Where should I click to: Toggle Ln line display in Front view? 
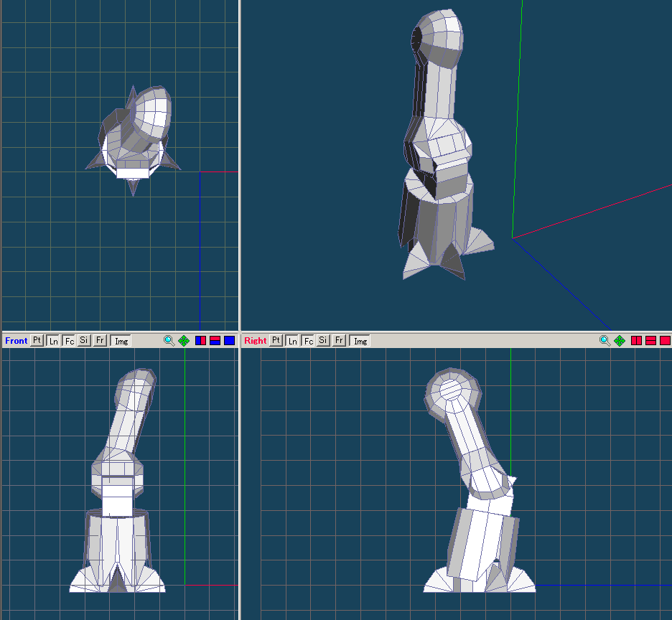pos(53,341)
